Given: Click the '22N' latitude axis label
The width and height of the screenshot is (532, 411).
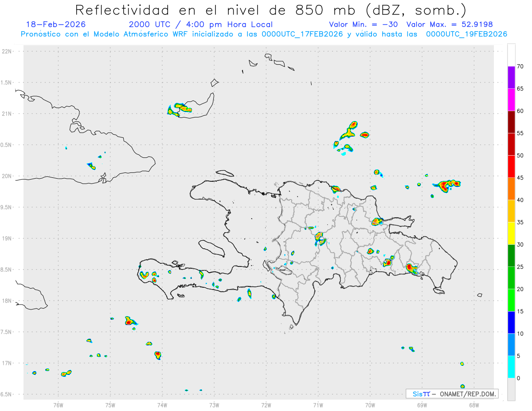Looking at the screenshot, I should pyautogui.click(x=7, y=51).
